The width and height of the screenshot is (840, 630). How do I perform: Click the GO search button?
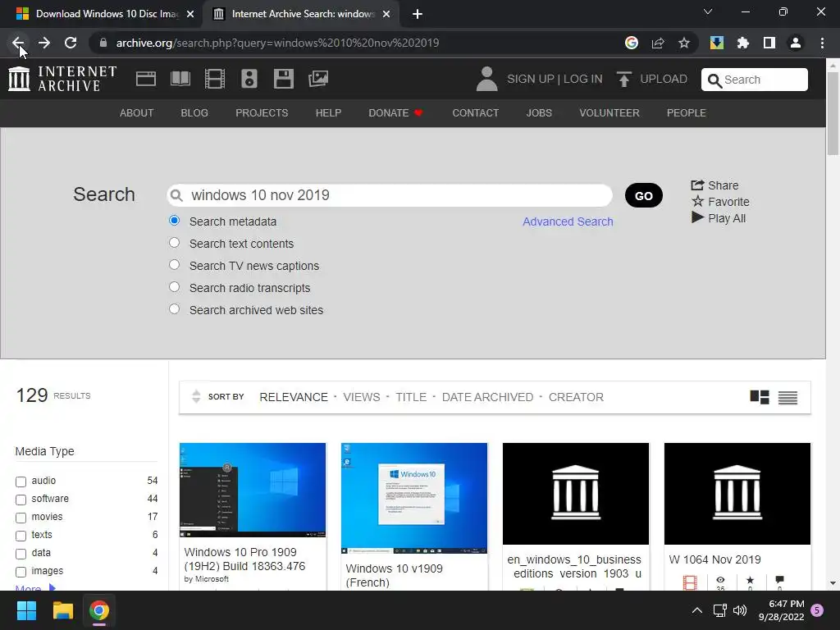[x=643, y=195]
